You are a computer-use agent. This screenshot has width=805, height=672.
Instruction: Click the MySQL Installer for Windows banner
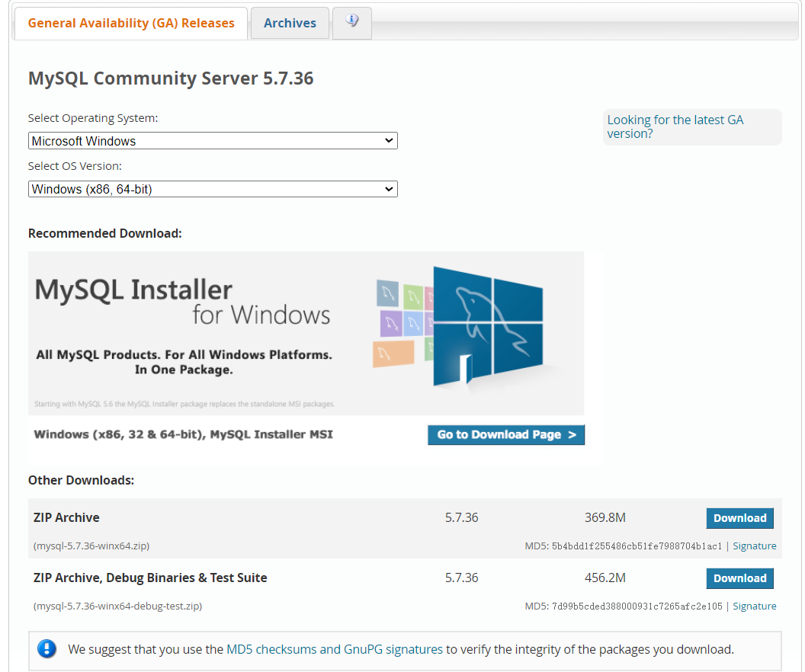coord(306,333)
